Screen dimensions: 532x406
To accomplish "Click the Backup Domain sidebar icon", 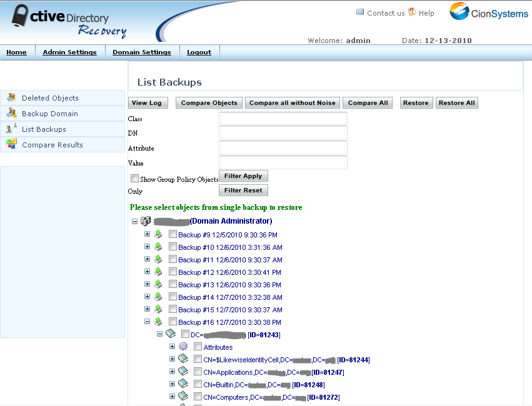I will [x=11, y=113].
